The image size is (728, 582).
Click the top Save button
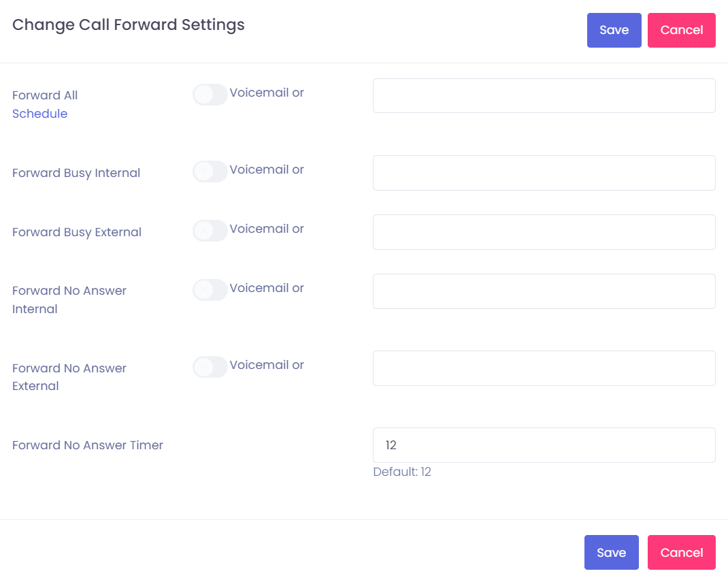tap(614, 30)
